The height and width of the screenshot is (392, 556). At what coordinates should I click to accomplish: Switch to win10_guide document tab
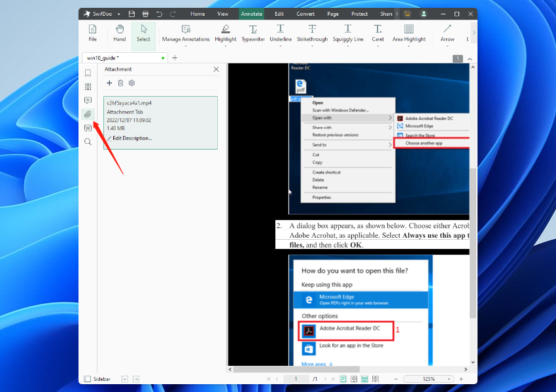coord(125,57)
